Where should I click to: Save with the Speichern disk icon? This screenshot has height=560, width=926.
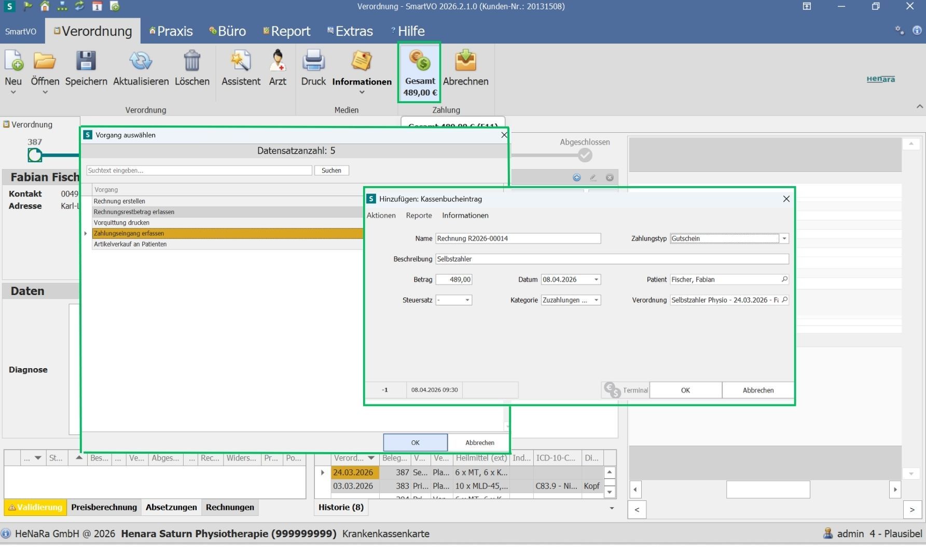(86, 61)
